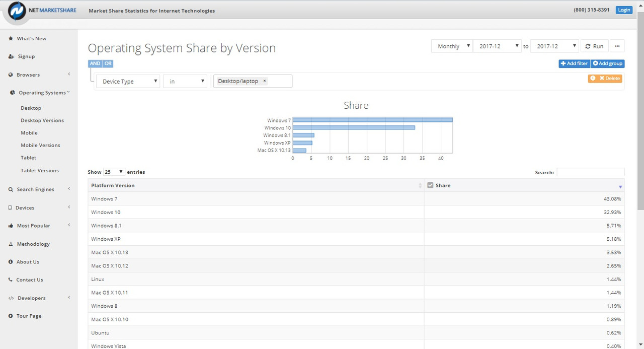Click the play-circle icon beside Tour Page
Screen dimensions: 644x349
pos(11,316)
